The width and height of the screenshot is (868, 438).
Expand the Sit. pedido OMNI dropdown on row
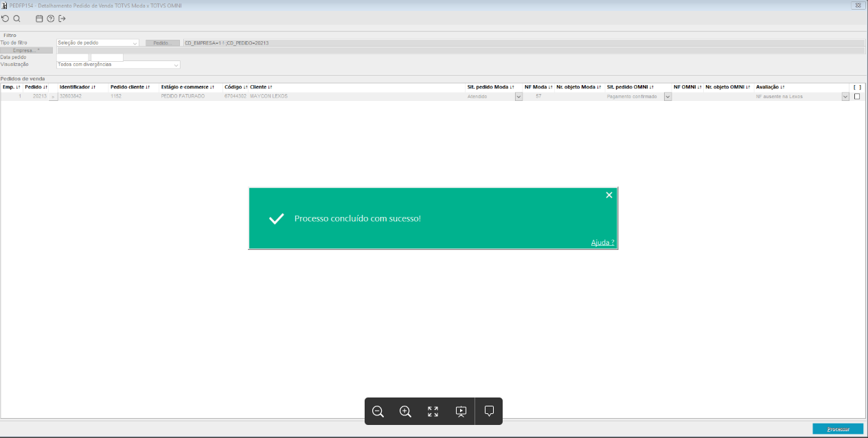pyautogui.click(x=667, y=97)
